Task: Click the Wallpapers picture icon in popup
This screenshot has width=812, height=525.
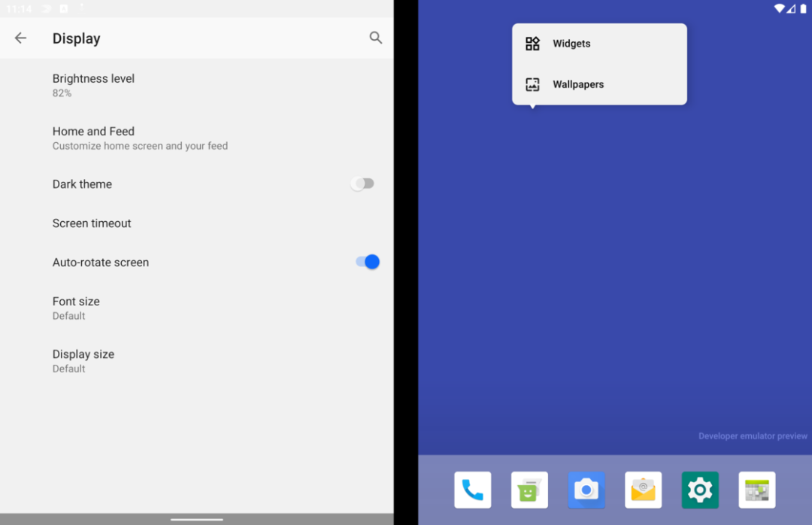Action: click(x=532, y=84)
